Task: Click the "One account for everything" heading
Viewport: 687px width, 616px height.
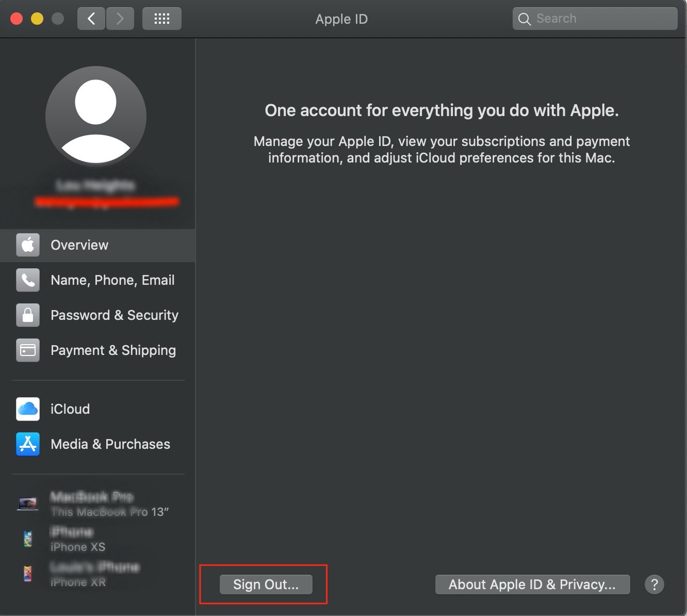Action: pos(441,110)
